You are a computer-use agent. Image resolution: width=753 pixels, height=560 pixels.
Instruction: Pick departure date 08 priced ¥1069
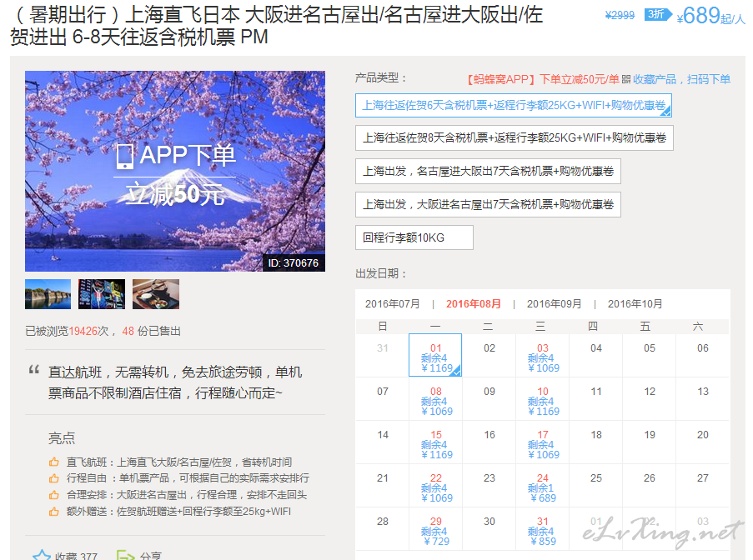click(435, 399)
